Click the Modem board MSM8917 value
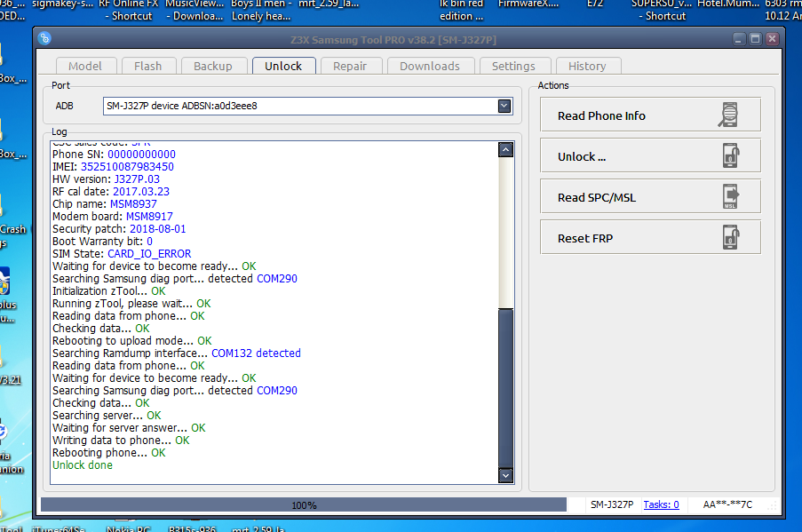Image resolution: width=802 pixels, height=532 pixels. point(149,217)
